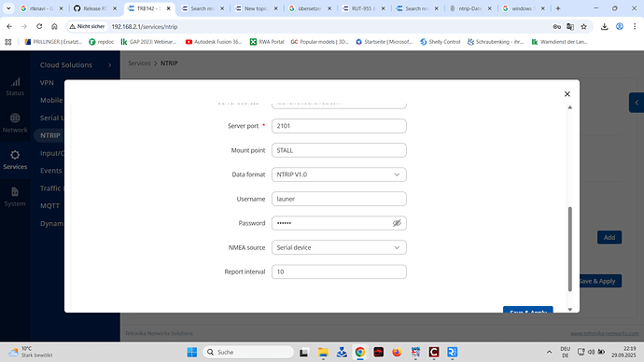
Task: Open the Data format dropdown
Action: (x=339, y=174)
